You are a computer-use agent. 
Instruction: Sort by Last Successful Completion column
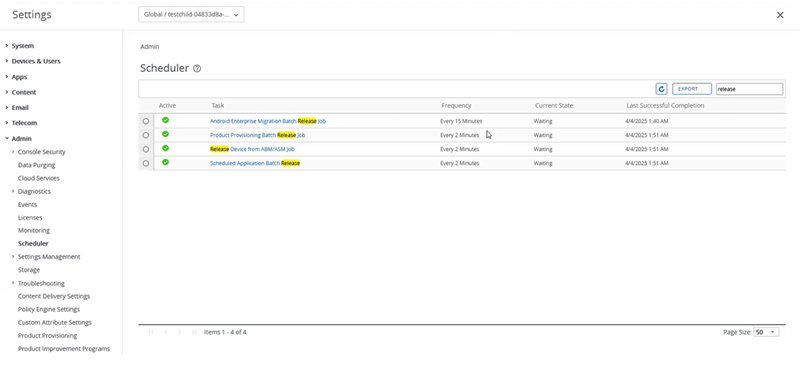pyautogui.click(x=665, y=106)
